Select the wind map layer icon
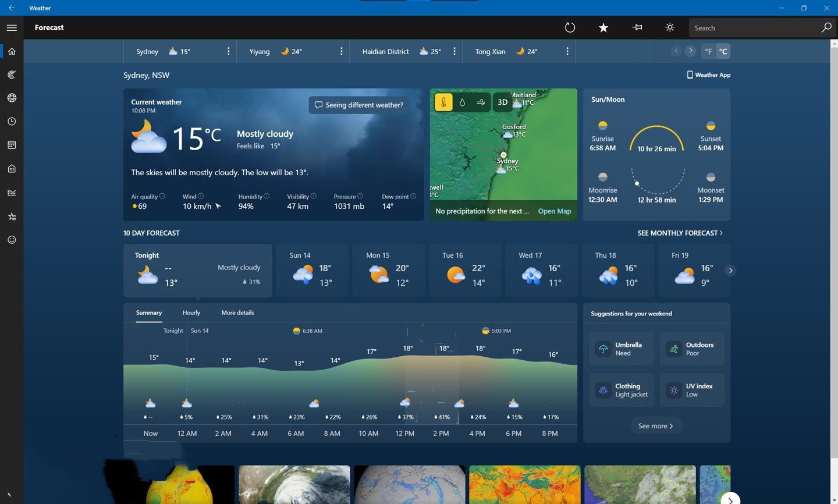Image resolution: width=838 pixels, height=504 pixels. pos(481,102)
